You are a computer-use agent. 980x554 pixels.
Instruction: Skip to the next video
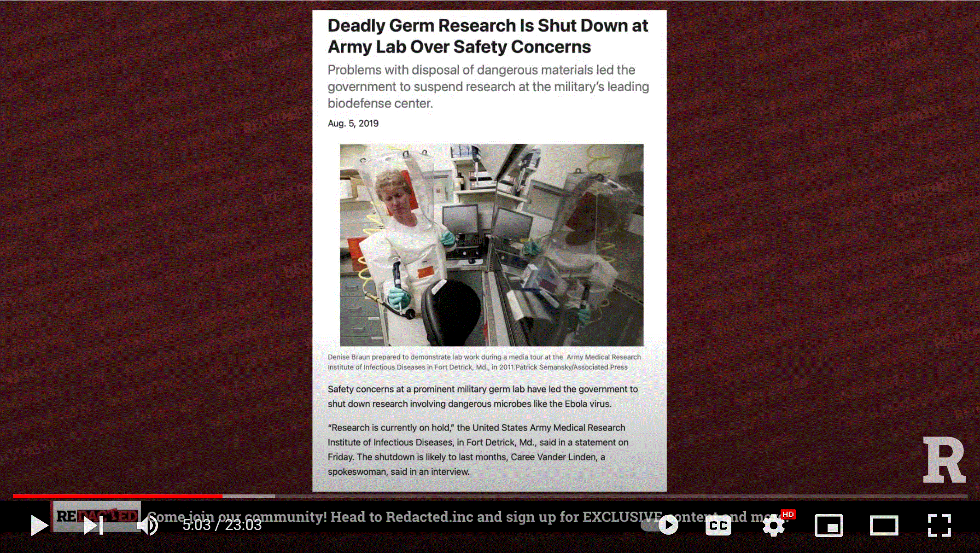click(x=93, y=525)
